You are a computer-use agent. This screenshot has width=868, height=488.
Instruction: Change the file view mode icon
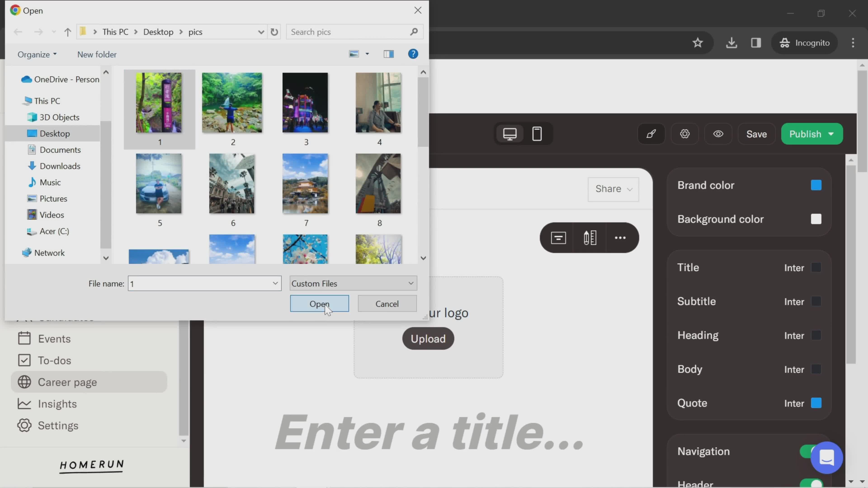(354, 54)
